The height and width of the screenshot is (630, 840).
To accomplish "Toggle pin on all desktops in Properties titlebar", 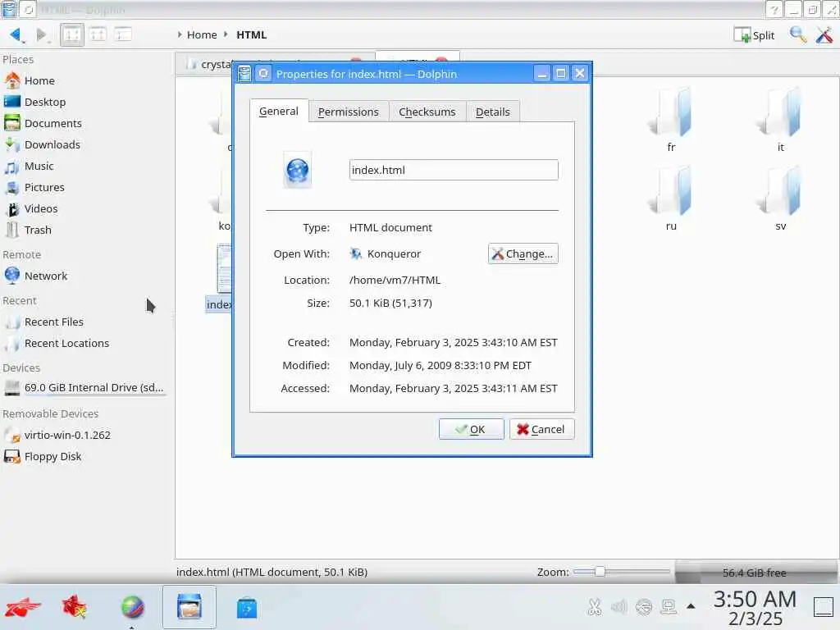I will pos(263,73).
